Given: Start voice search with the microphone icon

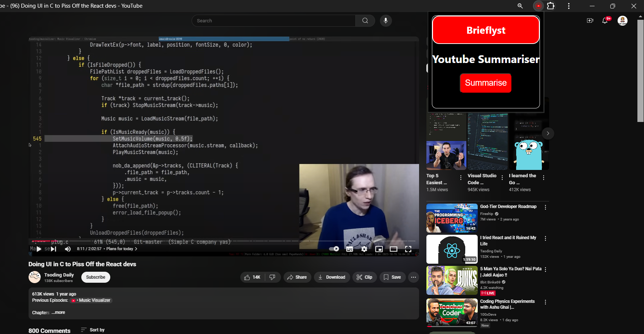Looking at the screenshot, I should pos(386,21).
